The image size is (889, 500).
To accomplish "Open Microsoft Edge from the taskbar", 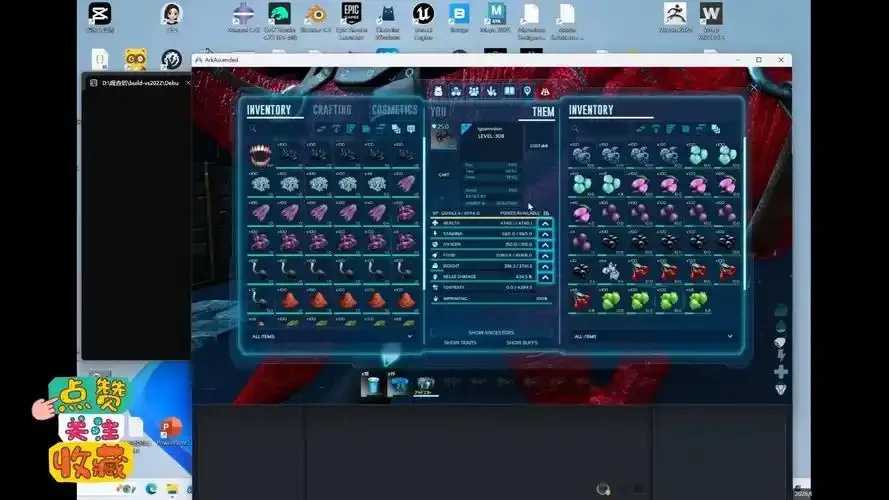I will click(151, 489).
